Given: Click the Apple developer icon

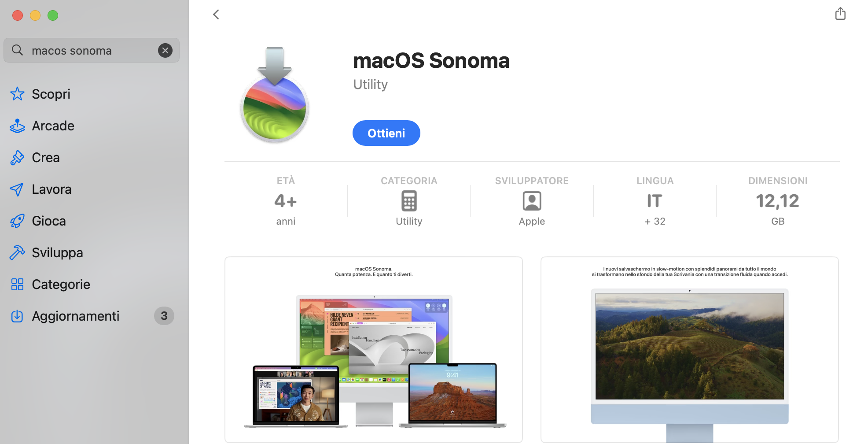Looking at the screenshot, I should (x=532, y=201).
